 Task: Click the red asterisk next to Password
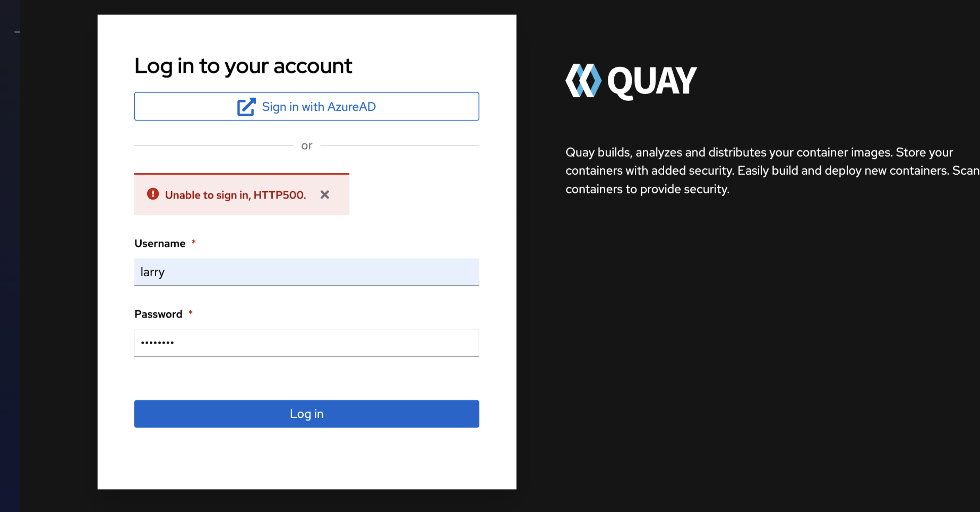191,313
